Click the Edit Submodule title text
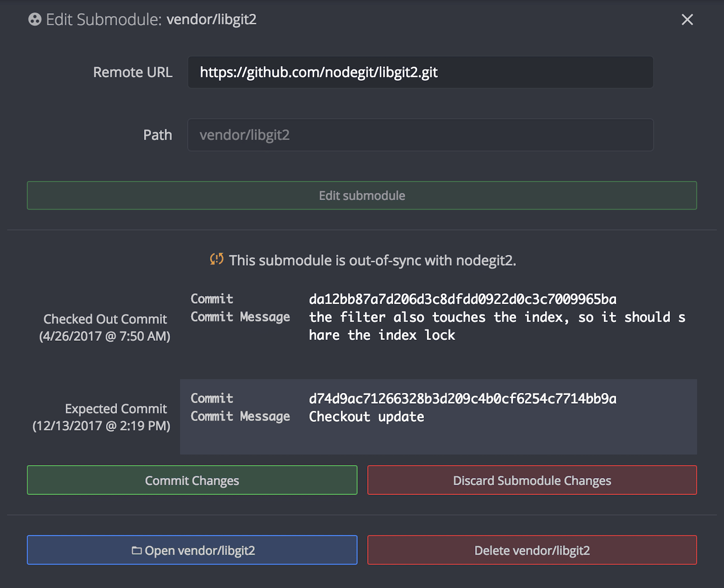The width and height of the screenshot is (724, 588). [152, 19]
